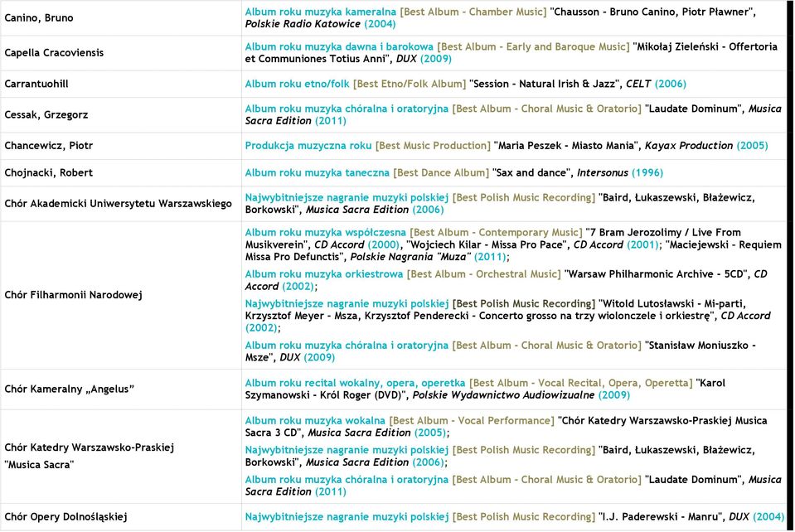Click '[Best Music Production]' text

(x=433, y=146)
